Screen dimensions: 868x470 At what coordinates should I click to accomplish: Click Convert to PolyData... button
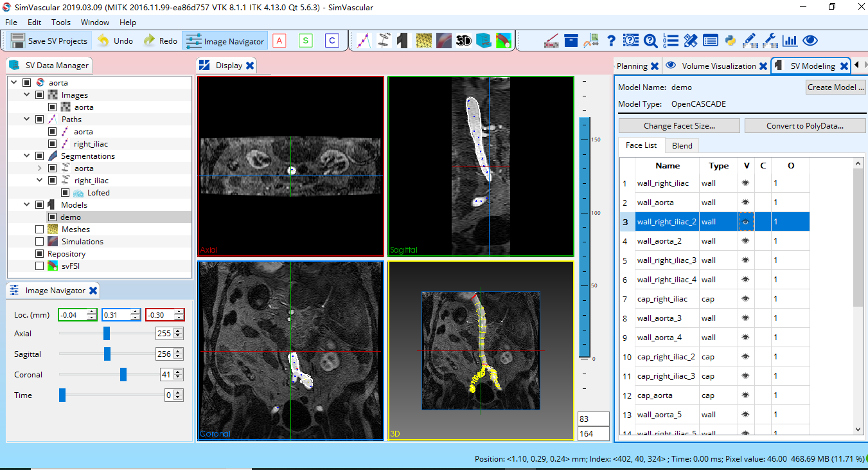pyautogui.click(x=805, y=126)
